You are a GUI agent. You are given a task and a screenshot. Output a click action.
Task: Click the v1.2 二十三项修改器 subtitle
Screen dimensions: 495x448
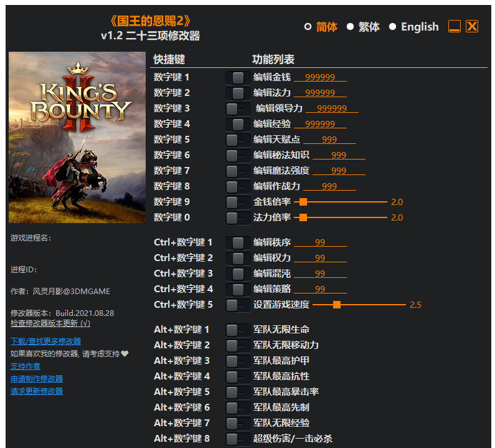coord(150,36)
